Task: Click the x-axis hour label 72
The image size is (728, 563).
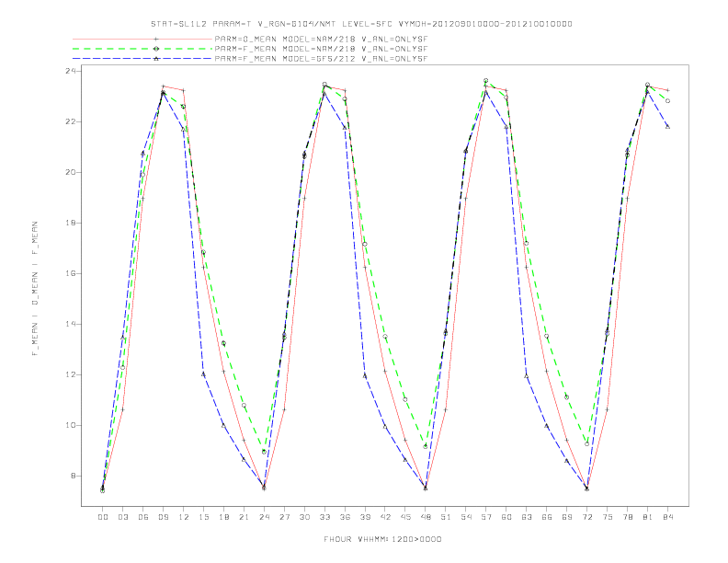Action: (586, 517)
